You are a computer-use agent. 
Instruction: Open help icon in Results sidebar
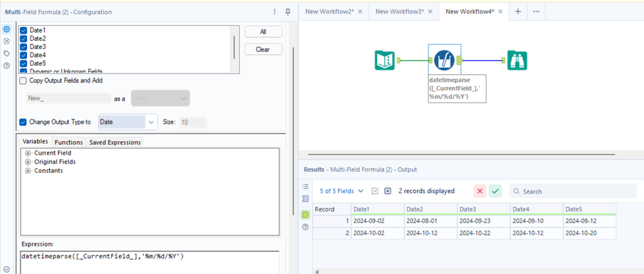point(305,227)
